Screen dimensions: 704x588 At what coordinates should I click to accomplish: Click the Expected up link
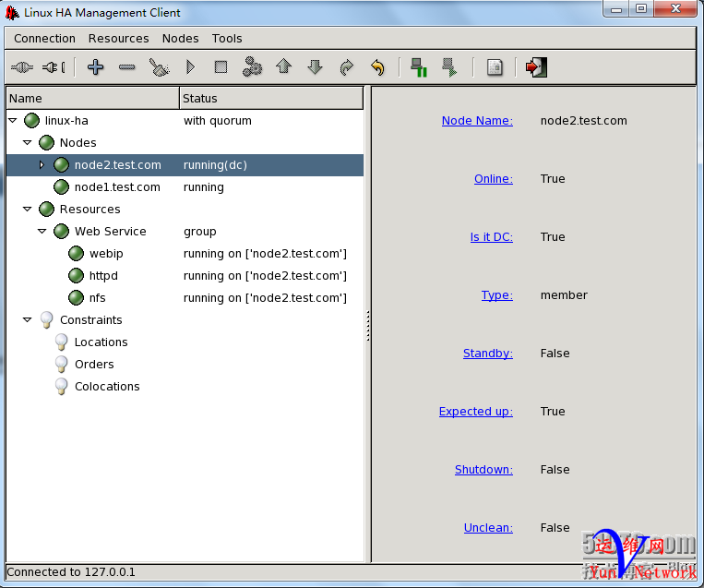(x=476, y=412)
